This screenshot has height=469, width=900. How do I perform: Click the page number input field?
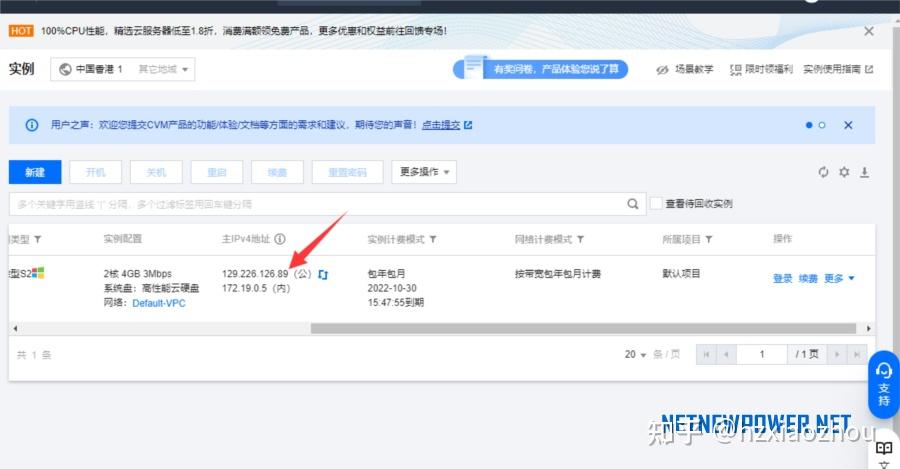click(x=762, y=355)
